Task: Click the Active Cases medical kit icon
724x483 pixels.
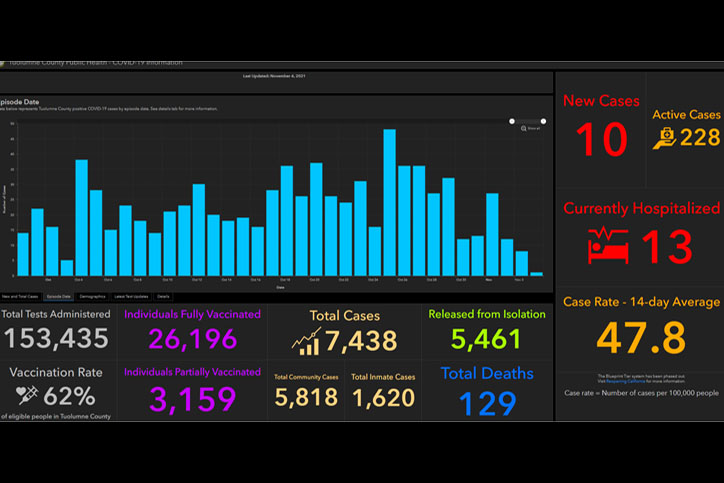Action: point(664,139)
